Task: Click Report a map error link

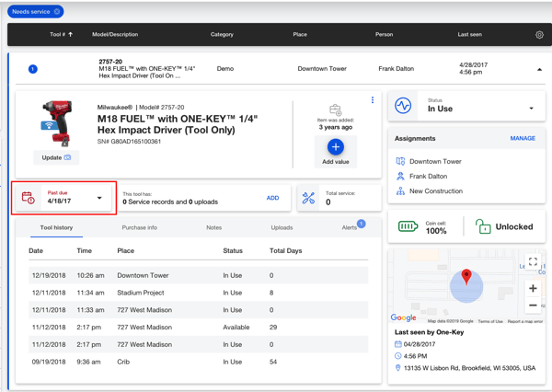Action: pyautogui.click(x=525, y=321)
